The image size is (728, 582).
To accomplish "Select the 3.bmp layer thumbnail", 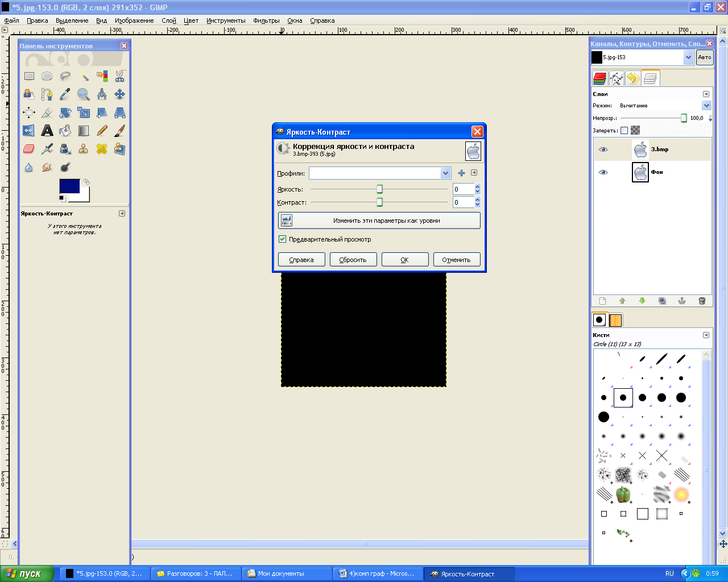I will (x=640, y=149).
